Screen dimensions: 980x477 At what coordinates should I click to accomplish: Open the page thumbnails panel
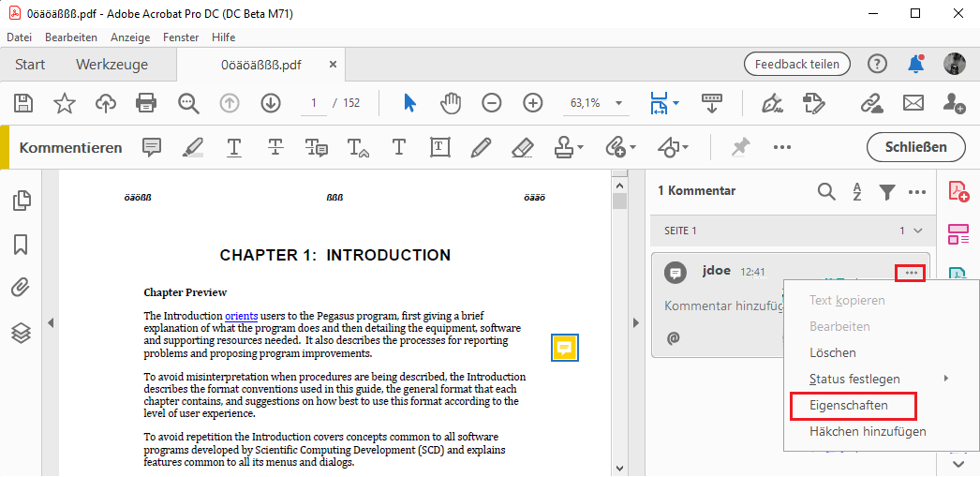[21, 201]
